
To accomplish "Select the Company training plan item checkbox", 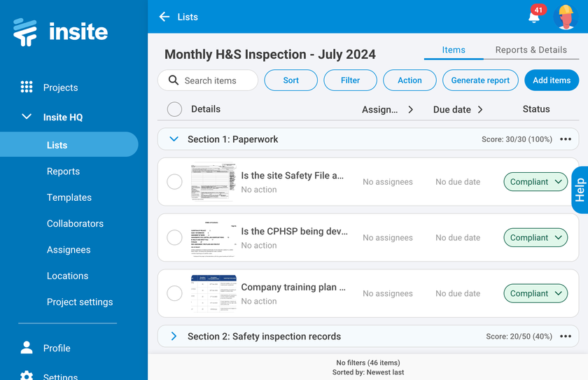I will point(174,294).
